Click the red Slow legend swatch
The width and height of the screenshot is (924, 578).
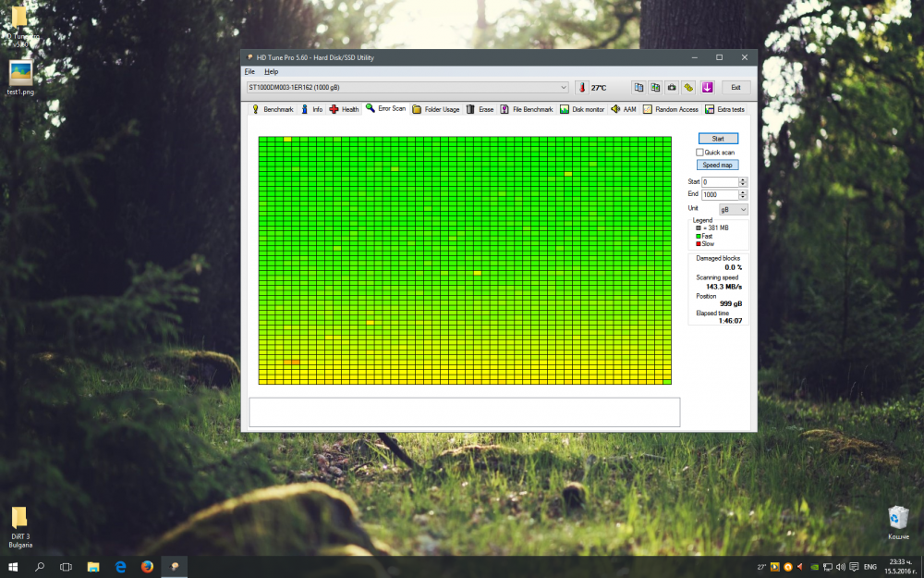[699, 243]
